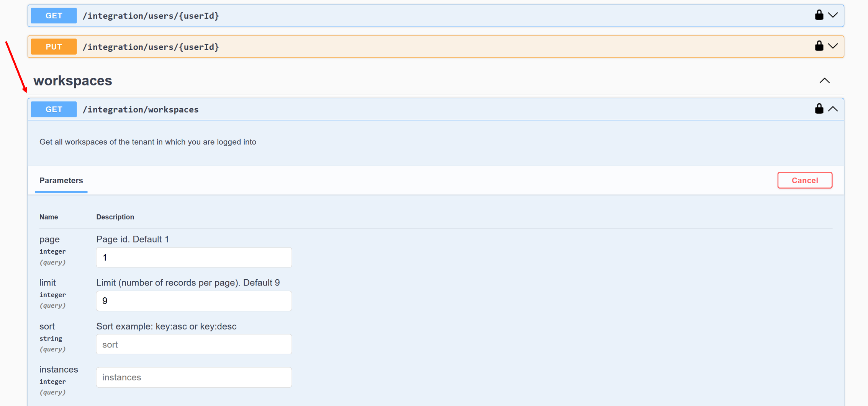The image size is (868, 406).
Task: Click the /integration/workspaces path text
Action: click(x=141, y=109)
